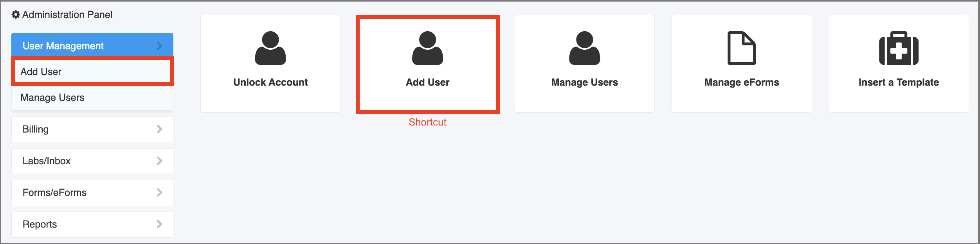Image resolution: width=980 pixels, height=244 pixels.
Task: Select the Manage Users card person icon
Action: 584,48
